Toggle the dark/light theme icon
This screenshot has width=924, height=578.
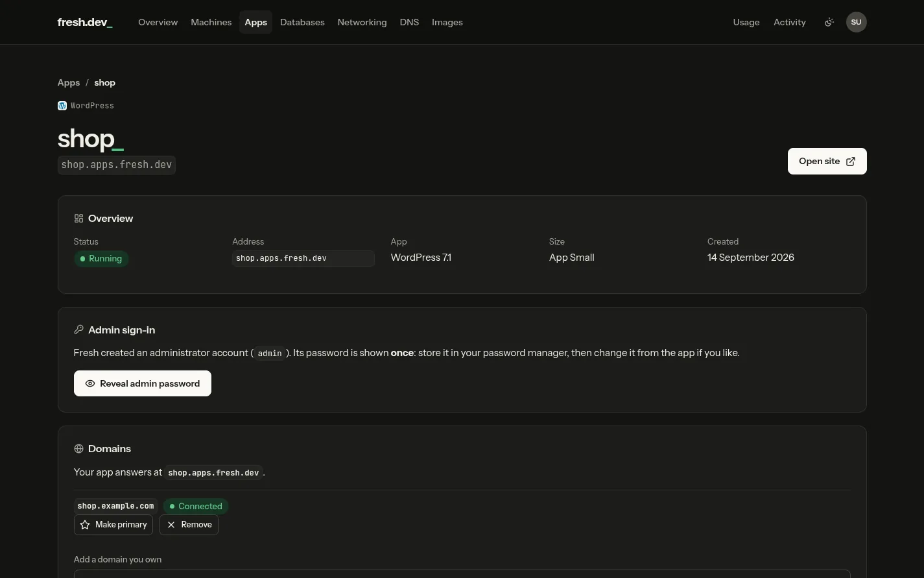tap(829, 22)
